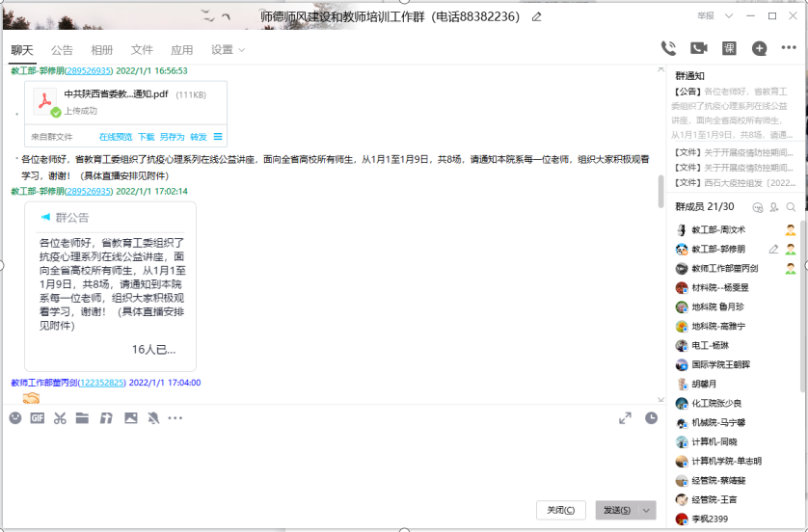The image size is (808, 532).
Task: Switch to the 公告 tab
Action: point(62,50)
